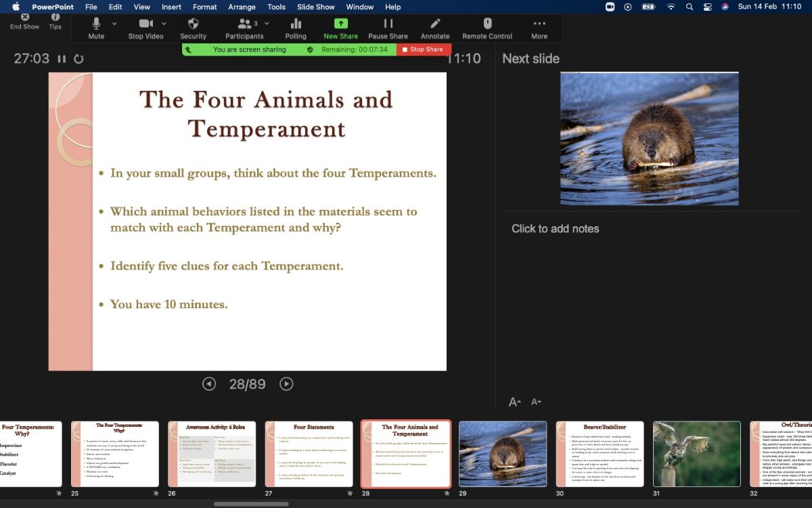Increase notes font size
Screen dimensions: 812x508
tap(515, 402)
